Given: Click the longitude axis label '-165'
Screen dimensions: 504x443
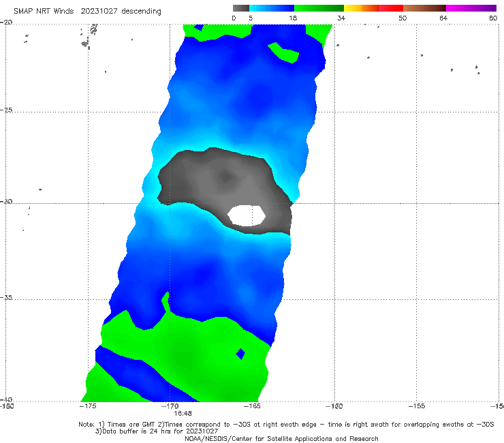Looking at the screenshot, I should coord(252,406).
